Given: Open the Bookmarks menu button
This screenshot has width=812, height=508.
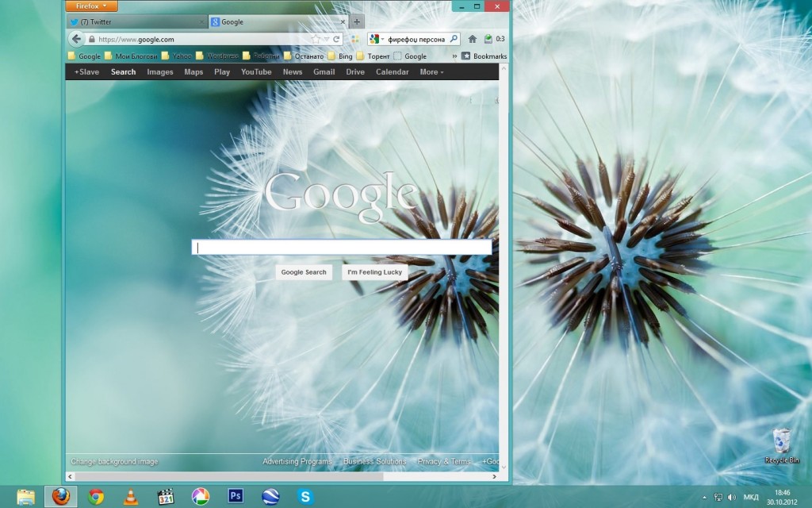Looking at the screenshot, I should coord(485,56).
